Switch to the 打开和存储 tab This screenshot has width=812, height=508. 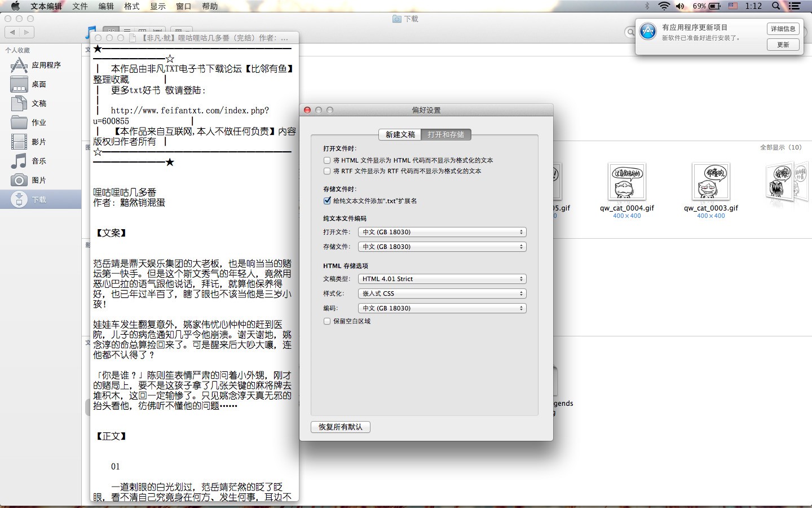tap(445, 134)
